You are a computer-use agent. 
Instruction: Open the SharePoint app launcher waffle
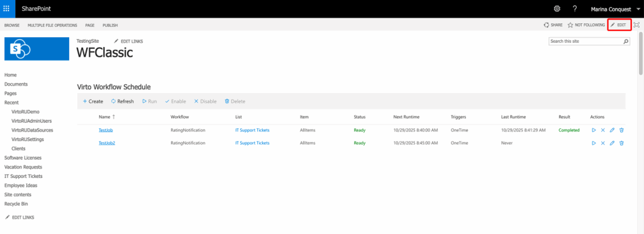point(6,9)
